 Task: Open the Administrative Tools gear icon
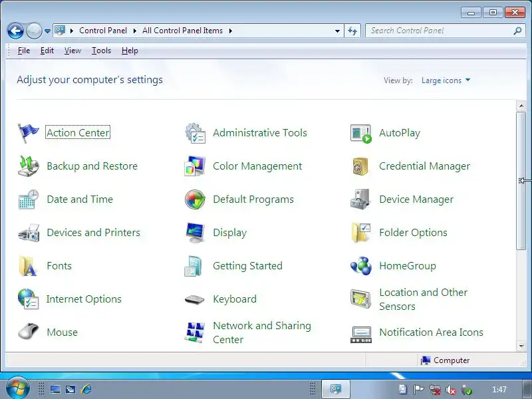(195, 133)
